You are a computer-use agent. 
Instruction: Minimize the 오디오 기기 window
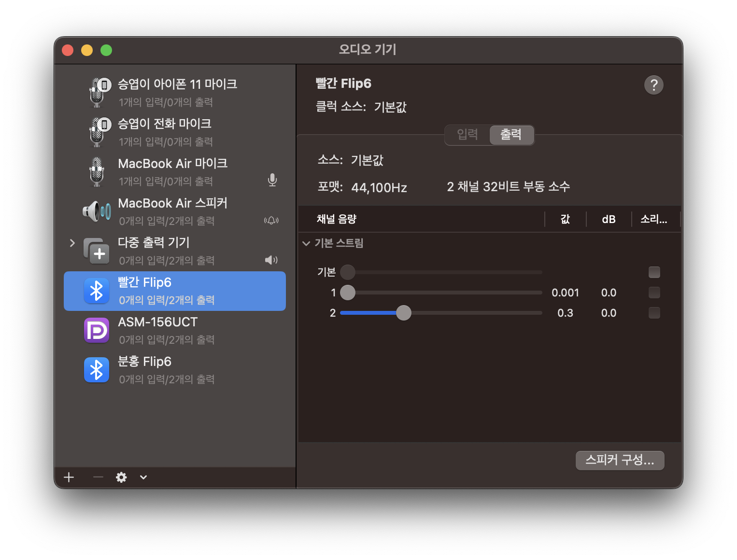pos(87,50)
